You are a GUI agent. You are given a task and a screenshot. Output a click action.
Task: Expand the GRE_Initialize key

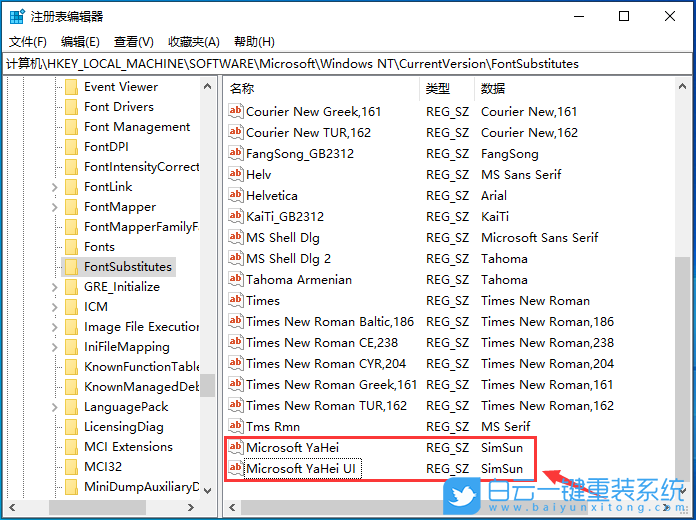pyautogui.click(x=54, y=287)
